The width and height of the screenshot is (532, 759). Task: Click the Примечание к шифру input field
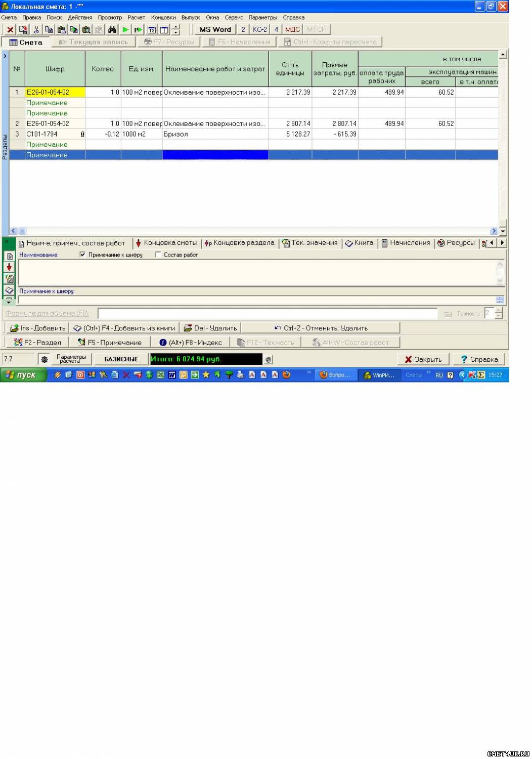(257, 300)
